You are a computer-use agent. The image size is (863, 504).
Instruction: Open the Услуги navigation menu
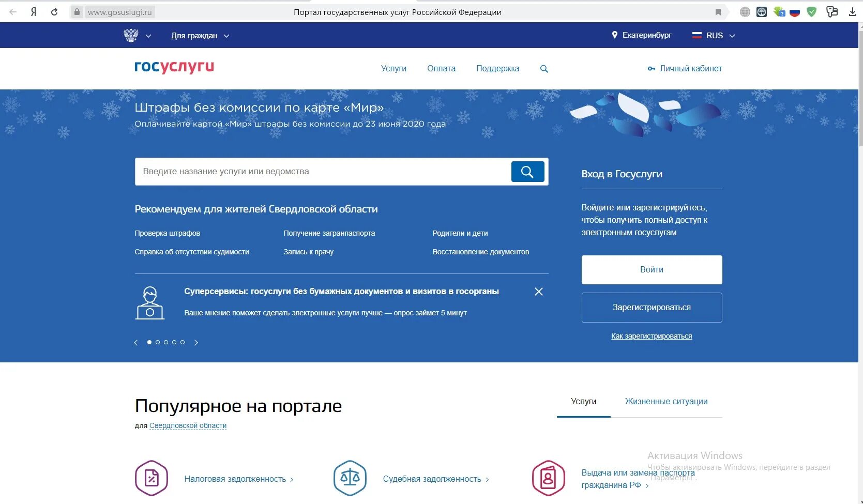point(393,69)
